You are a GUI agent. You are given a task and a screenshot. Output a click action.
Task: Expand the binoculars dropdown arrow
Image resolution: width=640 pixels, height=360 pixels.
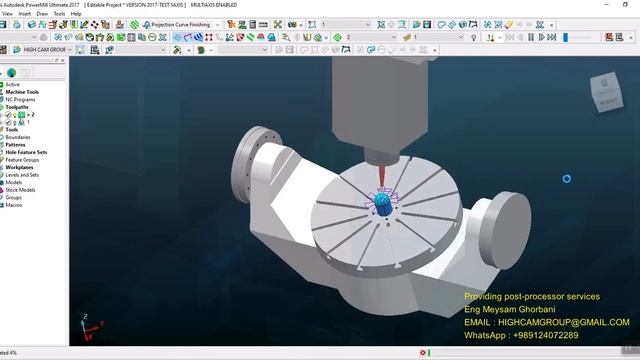301,25
